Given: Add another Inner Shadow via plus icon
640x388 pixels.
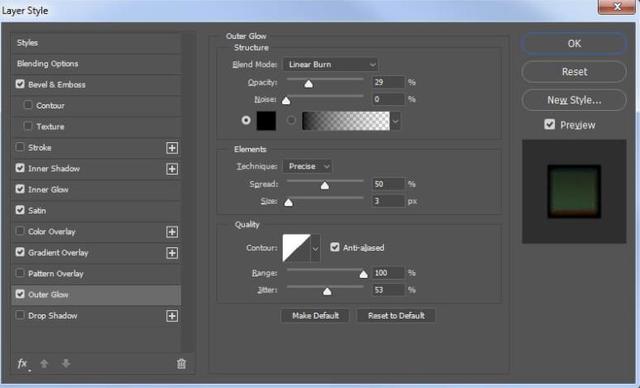Looking at the screenshot, I should (172, 169).
